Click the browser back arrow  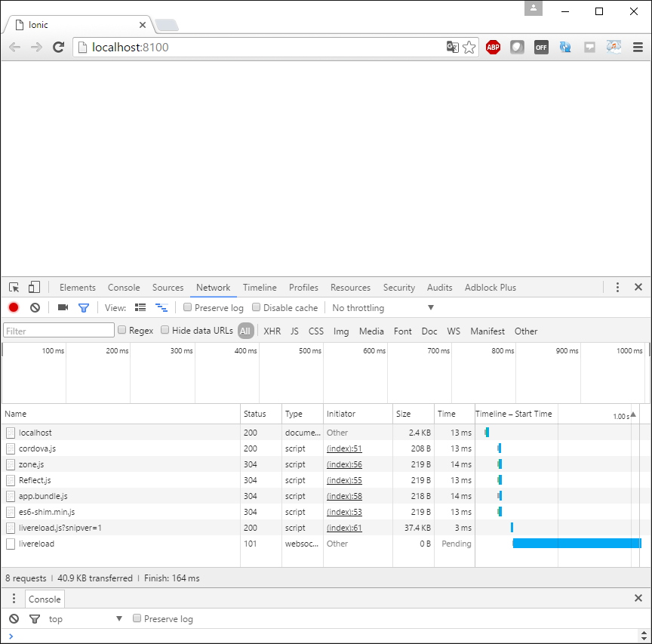coord(15,48)
